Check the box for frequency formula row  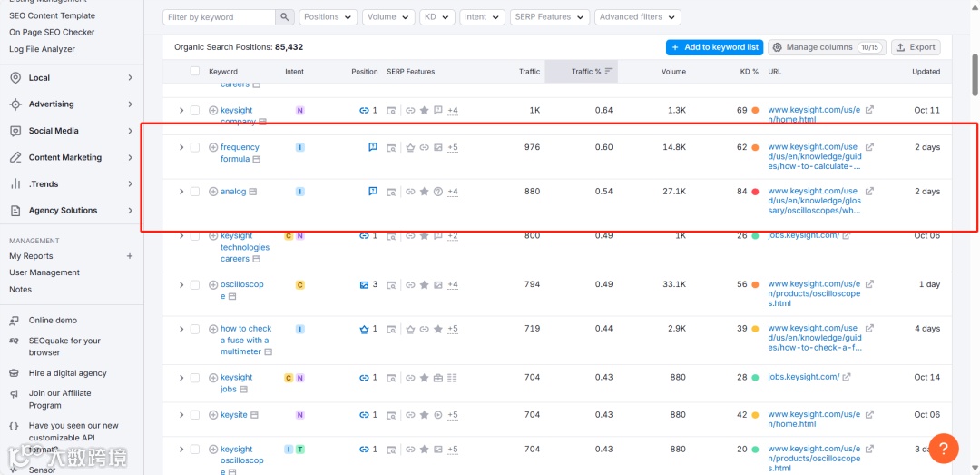(195, 148)
